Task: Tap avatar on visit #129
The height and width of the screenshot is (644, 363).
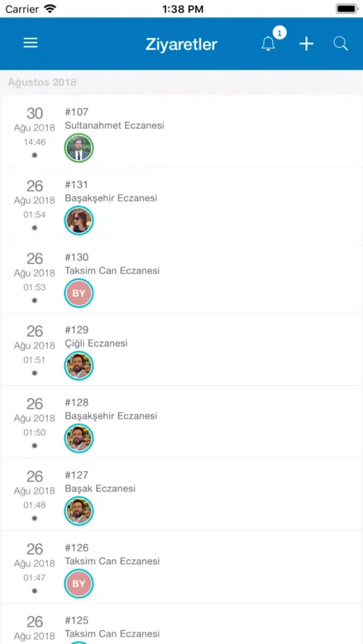Action: pyautogui.click(x=79, y=366)
